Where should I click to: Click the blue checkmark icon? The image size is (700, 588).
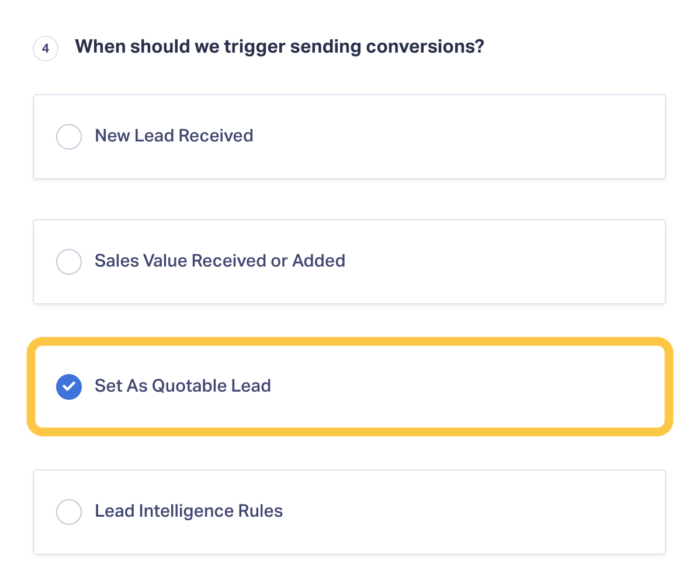coord(69,387)
